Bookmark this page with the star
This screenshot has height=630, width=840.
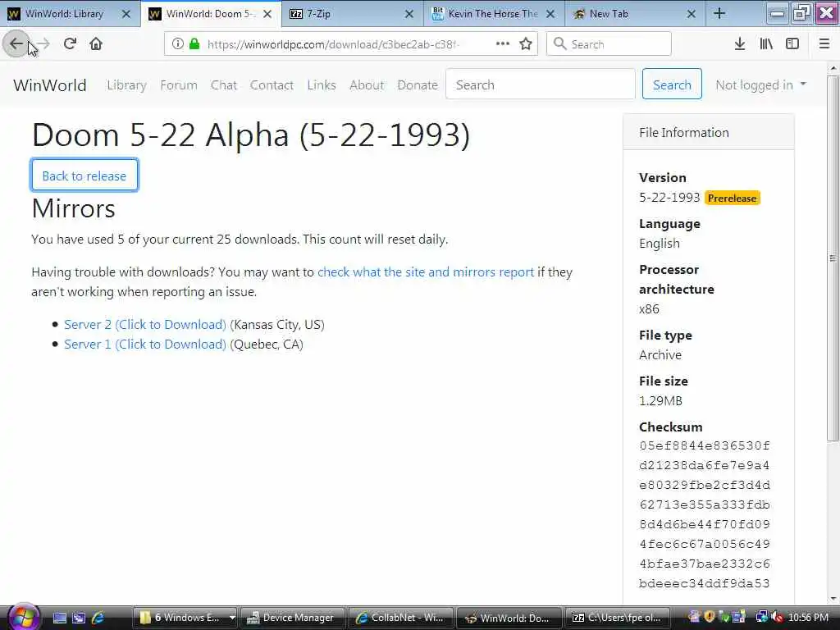click(526, 44)
